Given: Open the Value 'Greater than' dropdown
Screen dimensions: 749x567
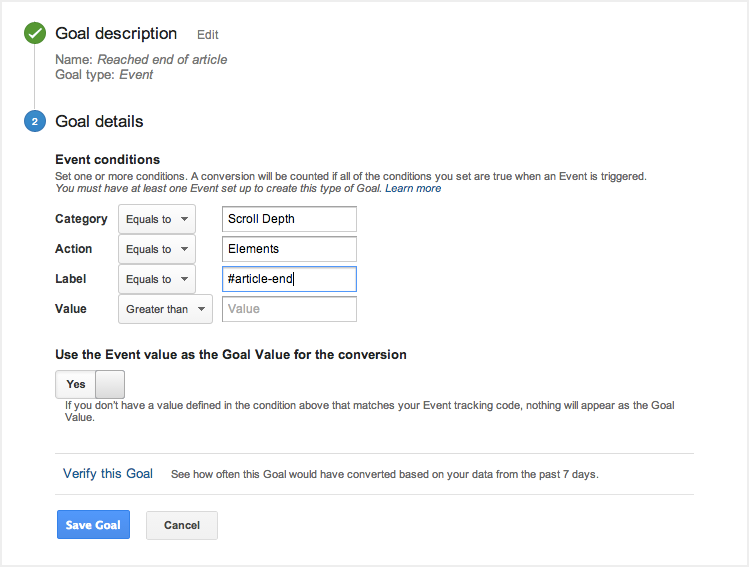Looking at the screenshot, I should pos(165,309).
